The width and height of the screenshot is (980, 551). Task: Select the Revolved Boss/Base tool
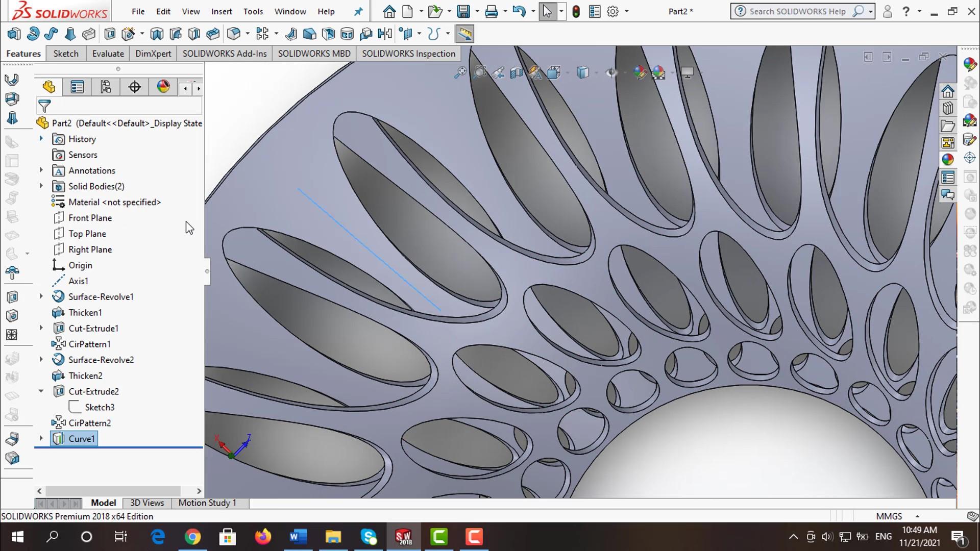pos(33,34)
